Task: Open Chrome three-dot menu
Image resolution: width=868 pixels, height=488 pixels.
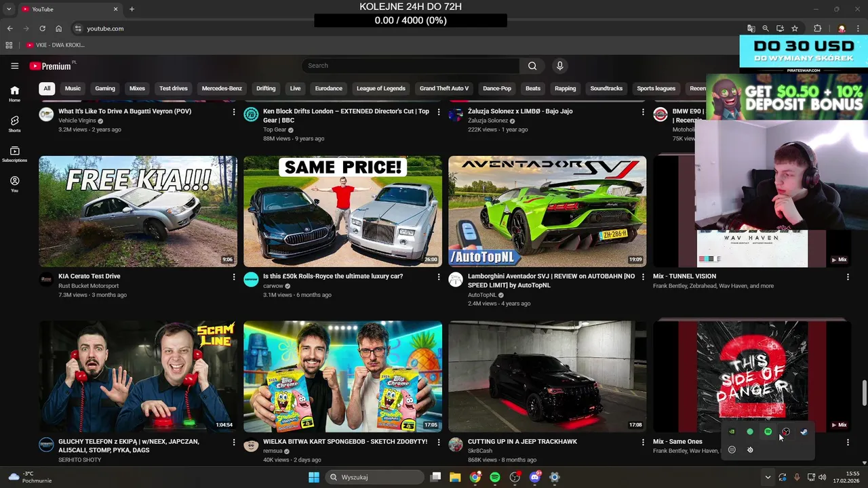Action: [x=856, y=28]
